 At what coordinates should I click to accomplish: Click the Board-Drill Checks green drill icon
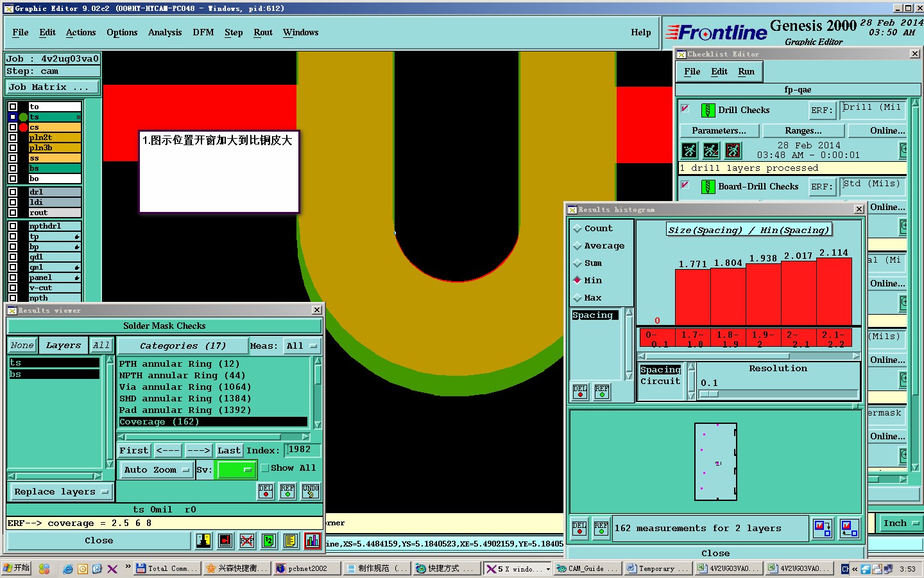point(708,187)
